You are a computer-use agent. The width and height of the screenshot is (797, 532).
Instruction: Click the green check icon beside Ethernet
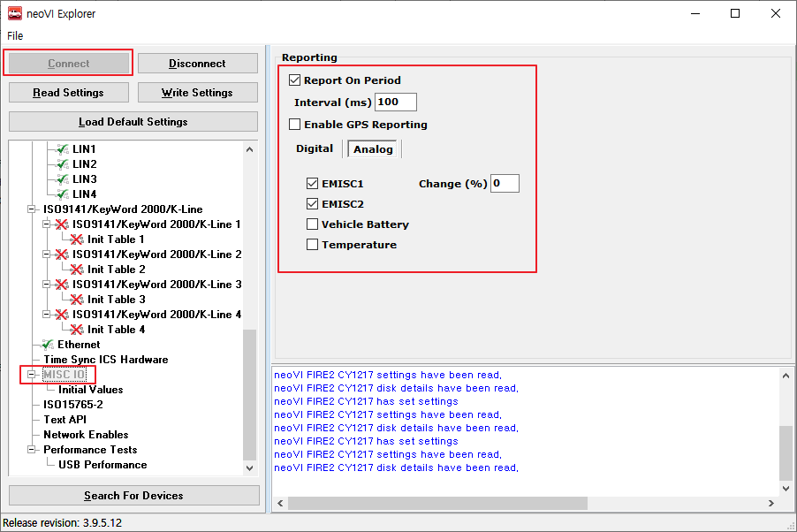[47, 345]
